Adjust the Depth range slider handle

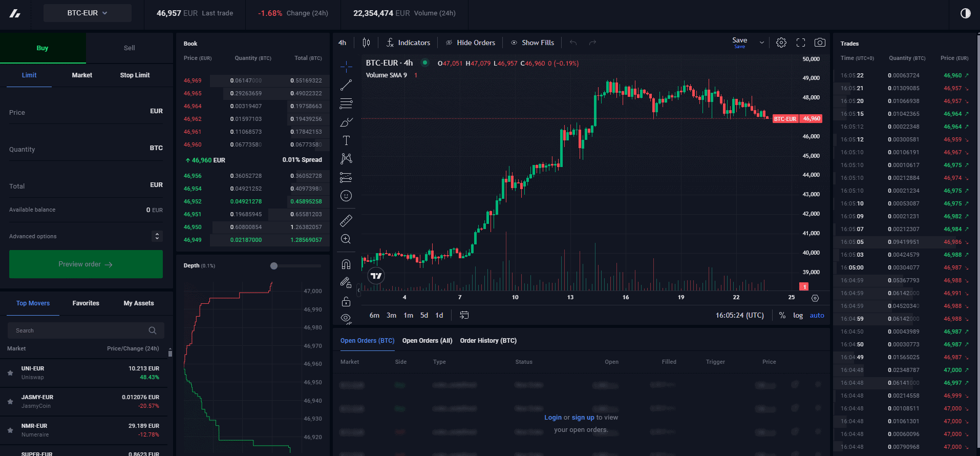click(x=274, y=266)
